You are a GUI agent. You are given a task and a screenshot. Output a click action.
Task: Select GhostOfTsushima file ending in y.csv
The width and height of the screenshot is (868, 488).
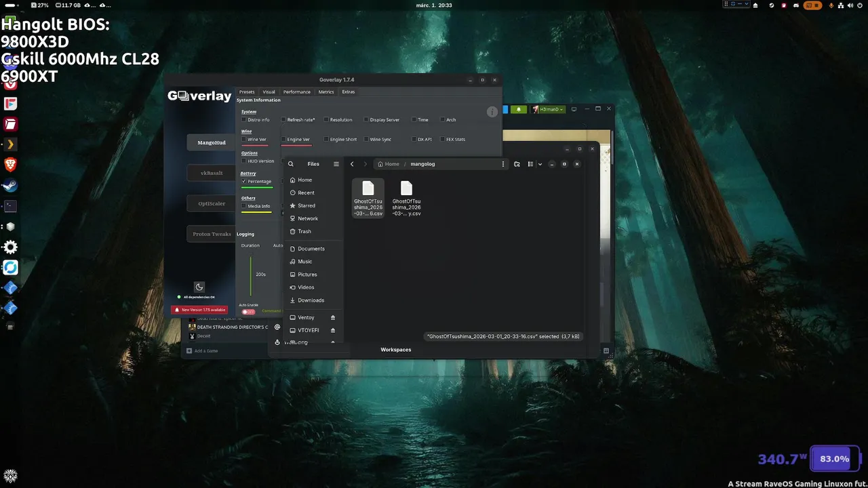(406, 198)
